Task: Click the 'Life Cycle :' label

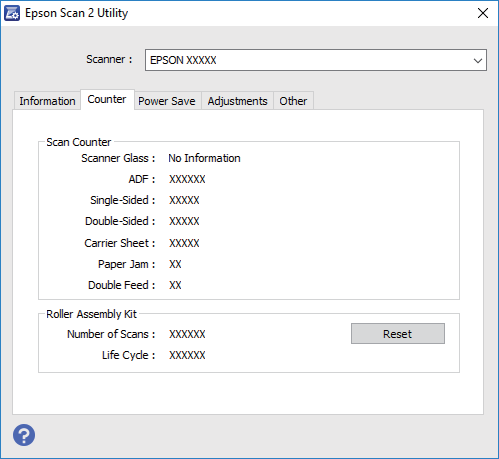Action: [x=129, y=355]
